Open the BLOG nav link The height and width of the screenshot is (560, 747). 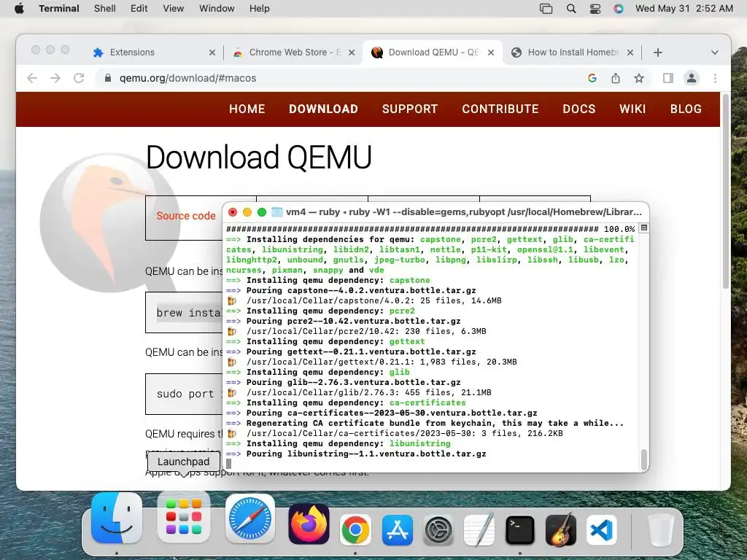pyautogui.click(x=686, y=109)
